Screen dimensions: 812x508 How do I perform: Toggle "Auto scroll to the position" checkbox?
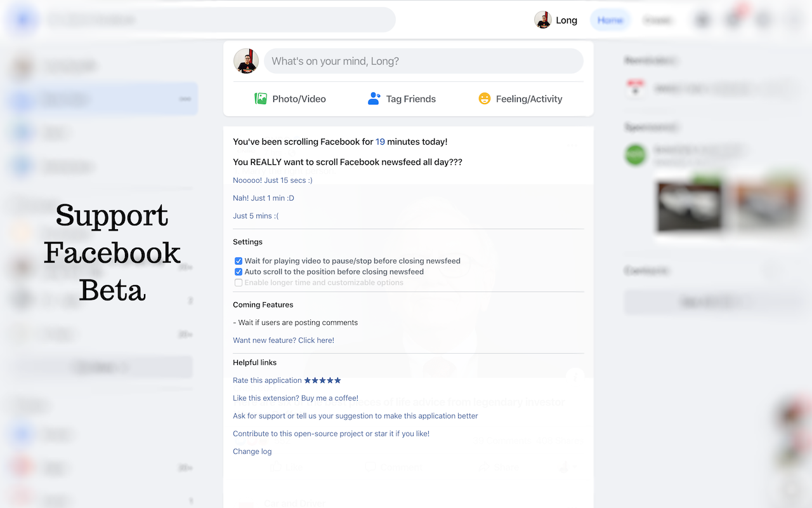click(239, 272)
